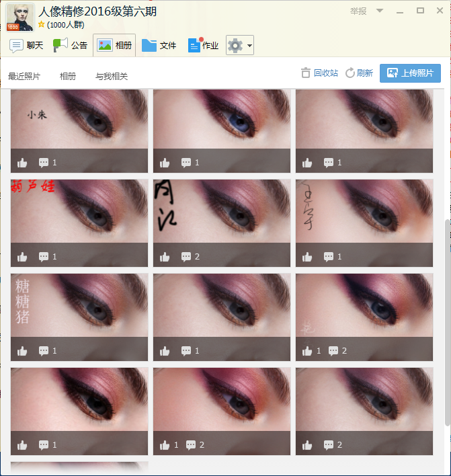
Task: Open comments on the photo right of 糖糖猪
Action: [x=190, y=351]
